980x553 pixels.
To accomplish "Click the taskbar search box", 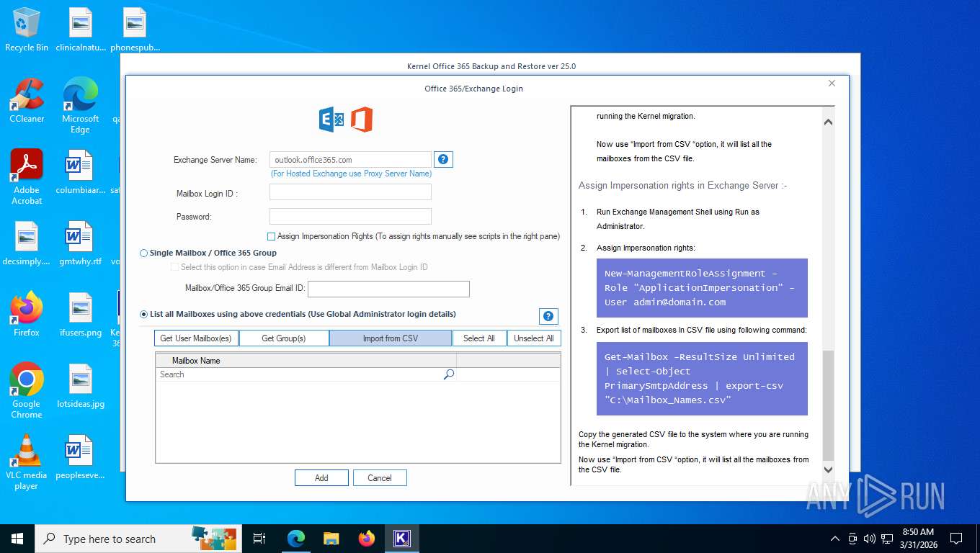I will [x=137, y=539].
